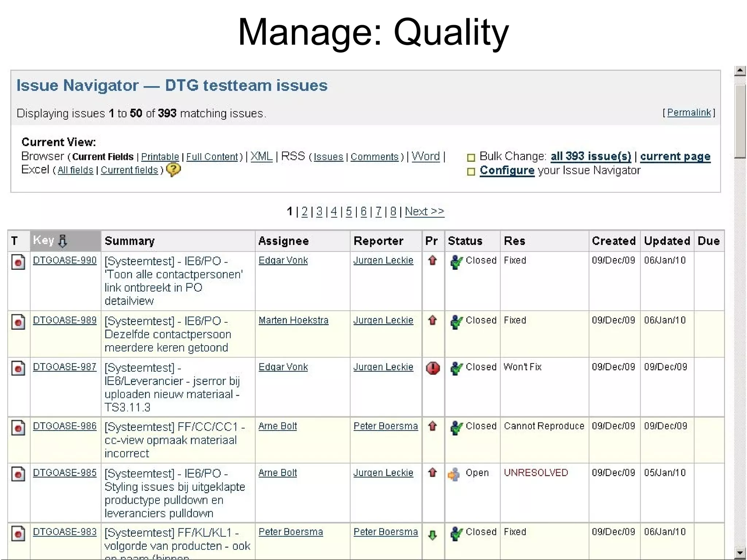The image size is (747, 560).
Task: Click the bug type icon for DTGOASE-989
Action: [x=18, y=322]
